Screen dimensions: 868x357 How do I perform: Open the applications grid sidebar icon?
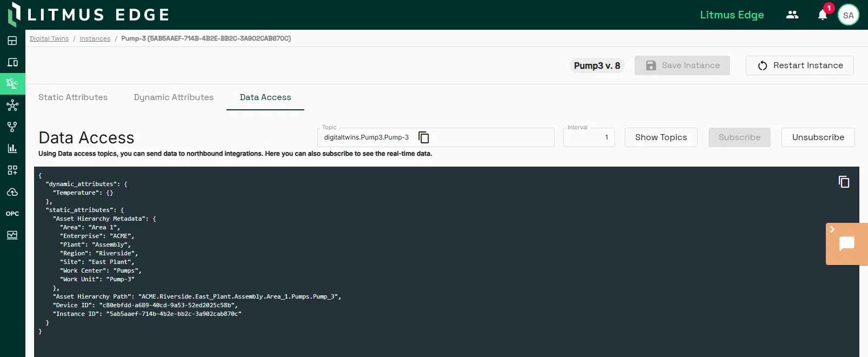click(x=12, y=170)
